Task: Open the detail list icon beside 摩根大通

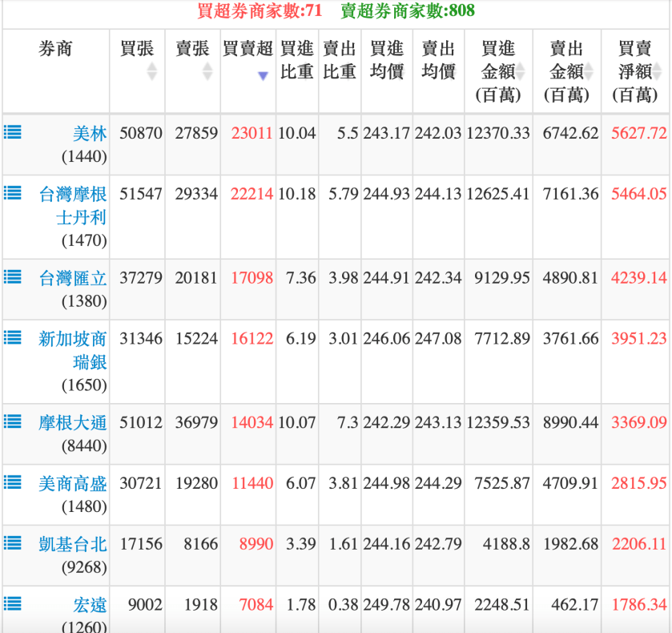Action: coord(12,421)
